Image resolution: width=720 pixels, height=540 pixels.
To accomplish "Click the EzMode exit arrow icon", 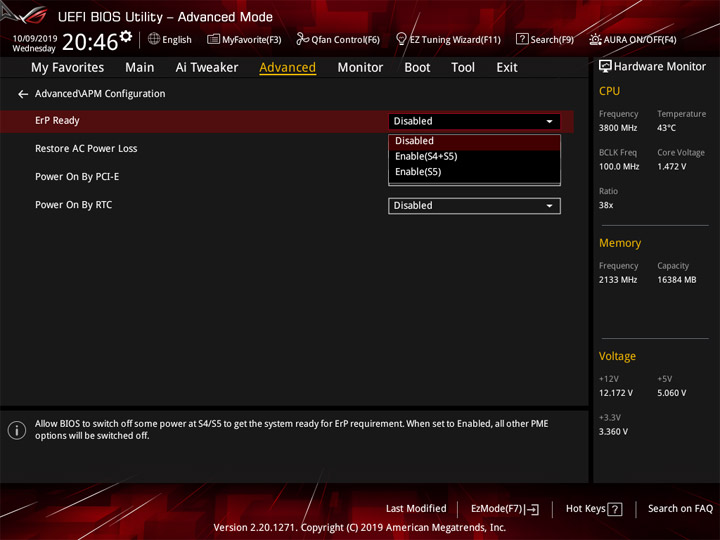I will point(532,509).
